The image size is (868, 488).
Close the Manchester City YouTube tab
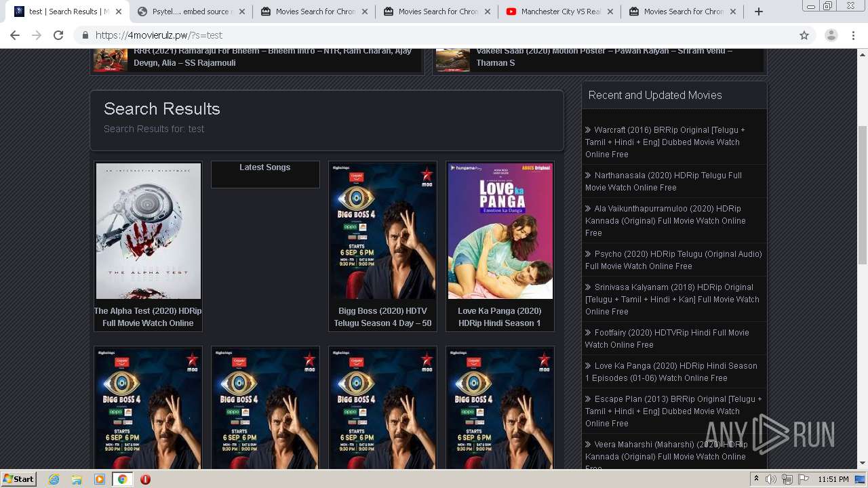click(610, 12)
